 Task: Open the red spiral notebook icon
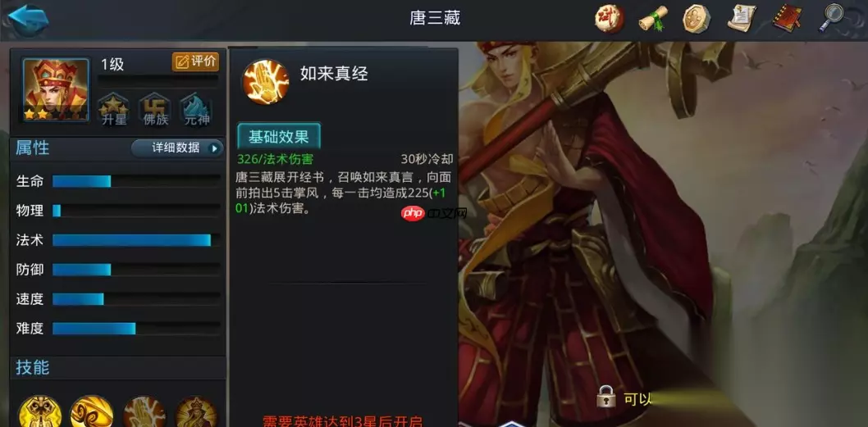[787, 19]
